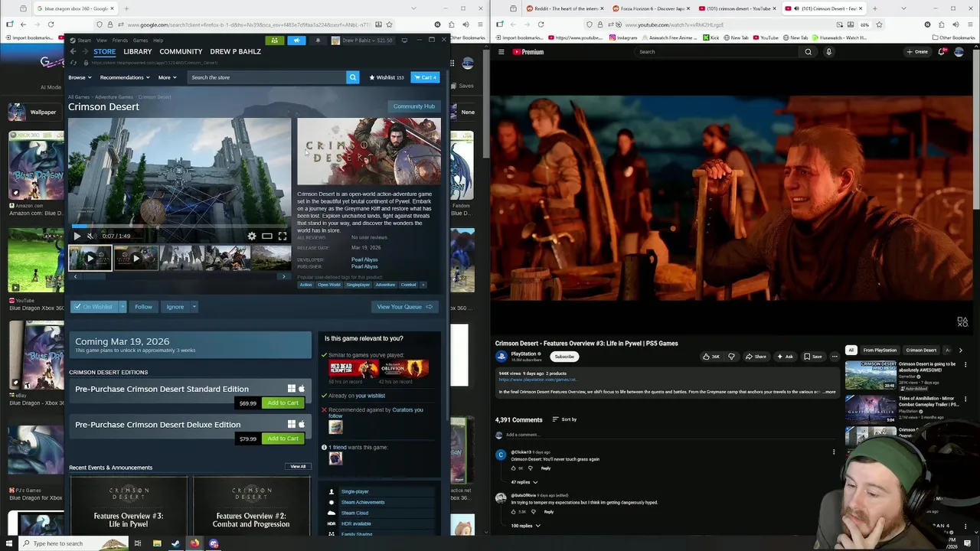This screenshot has width=980, height=551.
Task: Click the YouTube Premium logo
Action: coord(528,52)
